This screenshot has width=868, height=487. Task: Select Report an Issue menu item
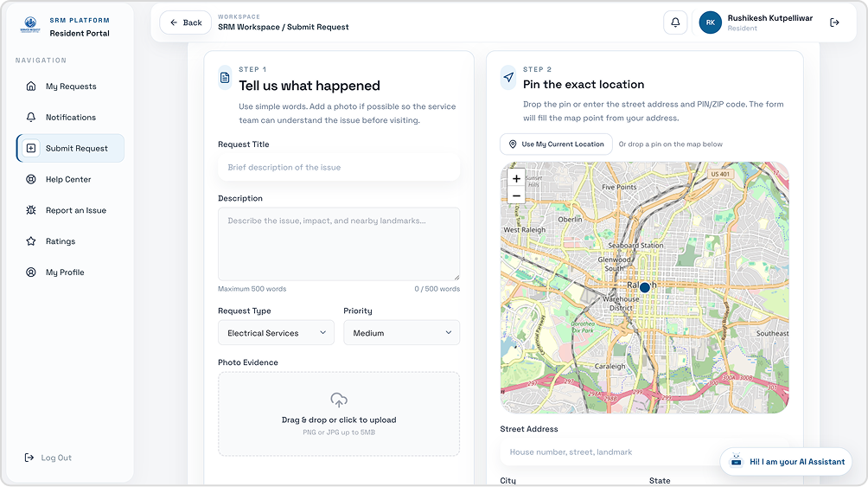(70, 210)
